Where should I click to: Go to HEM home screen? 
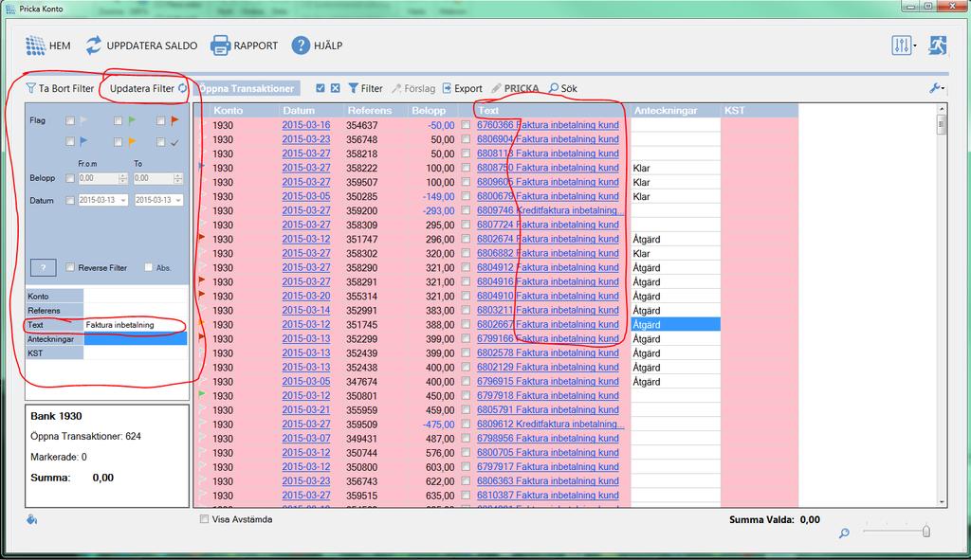pyautogui.click(x=47, y=45)
